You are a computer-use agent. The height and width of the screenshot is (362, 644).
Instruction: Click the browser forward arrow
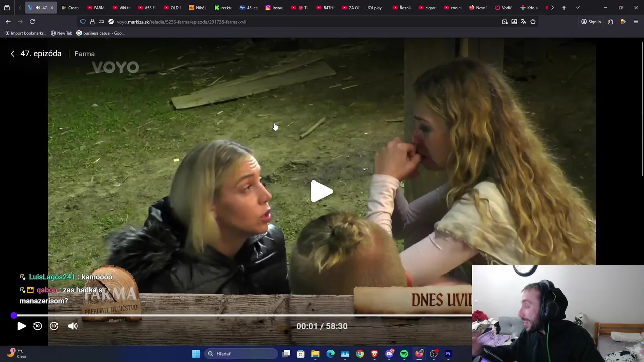[20, 22]
